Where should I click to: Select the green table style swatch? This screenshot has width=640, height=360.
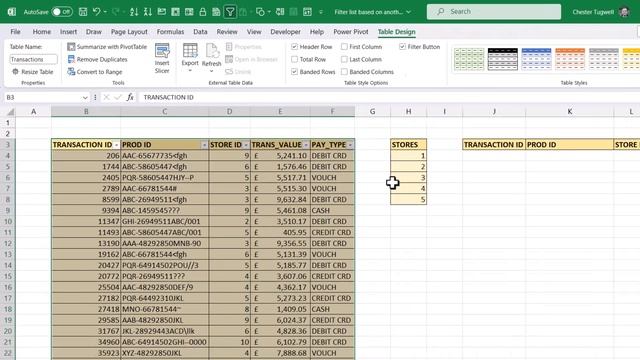pyautogui.click(x=469, y=59)
